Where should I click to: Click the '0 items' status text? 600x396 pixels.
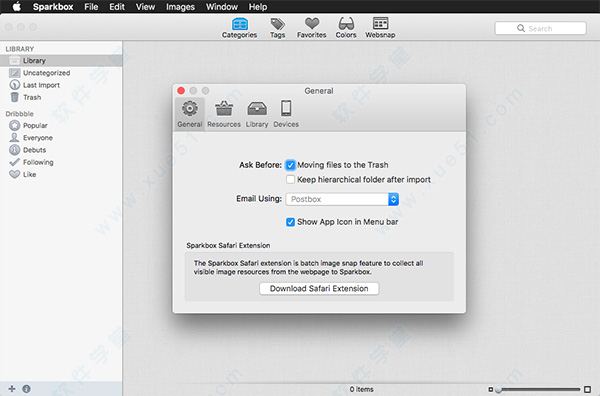point(362,389)
